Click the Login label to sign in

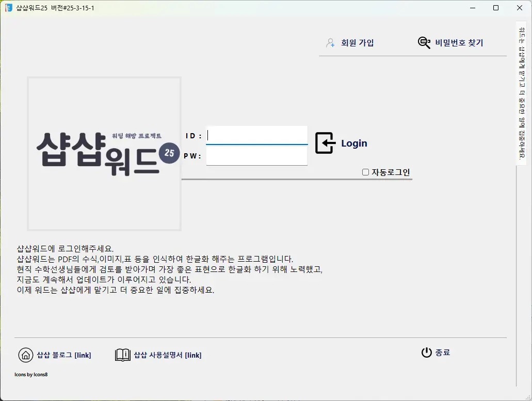coord(354,143)
